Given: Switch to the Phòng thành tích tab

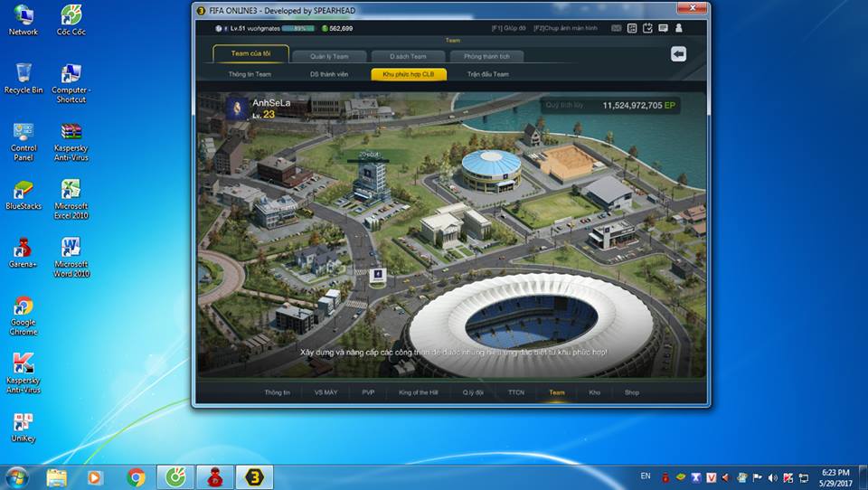Looking at the screenshot, I should click(x=486, y=56).
